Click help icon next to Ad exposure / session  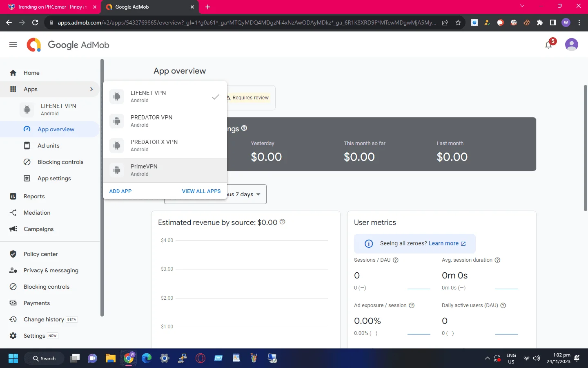coord(412,305)
